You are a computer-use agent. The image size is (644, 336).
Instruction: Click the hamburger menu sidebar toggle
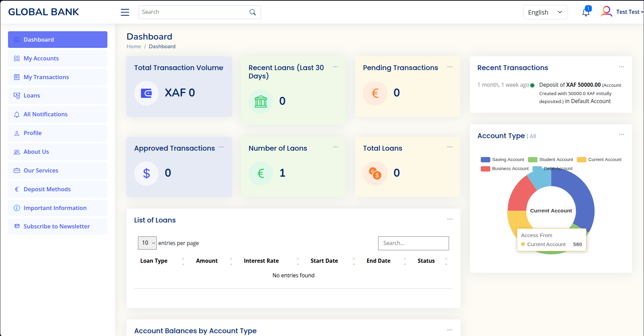point(125,12)
